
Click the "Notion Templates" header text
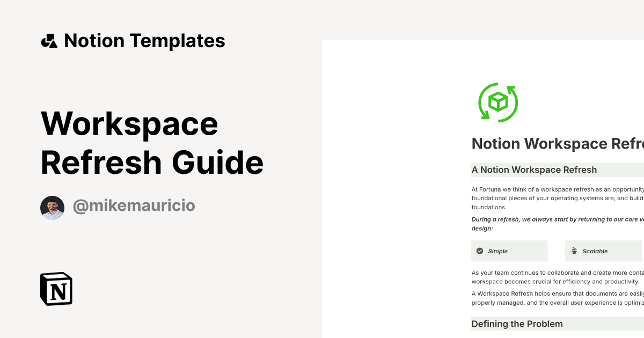click(x=144, y=41)
